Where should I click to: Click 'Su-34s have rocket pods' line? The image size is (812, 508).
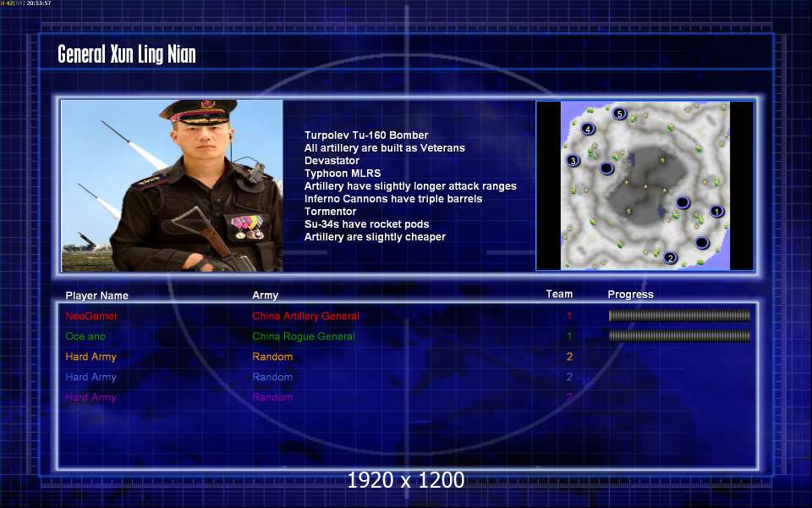366,224
